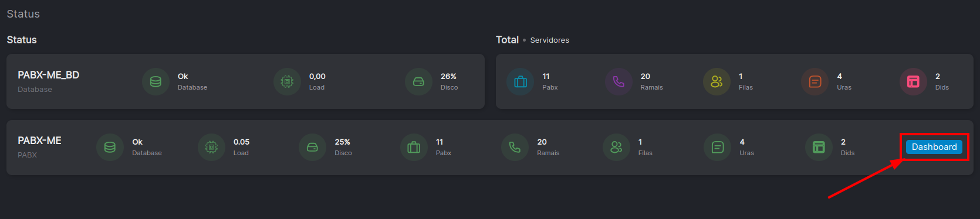
Task: Select the PABX-ME server name
Action: [x=39, y=141]
